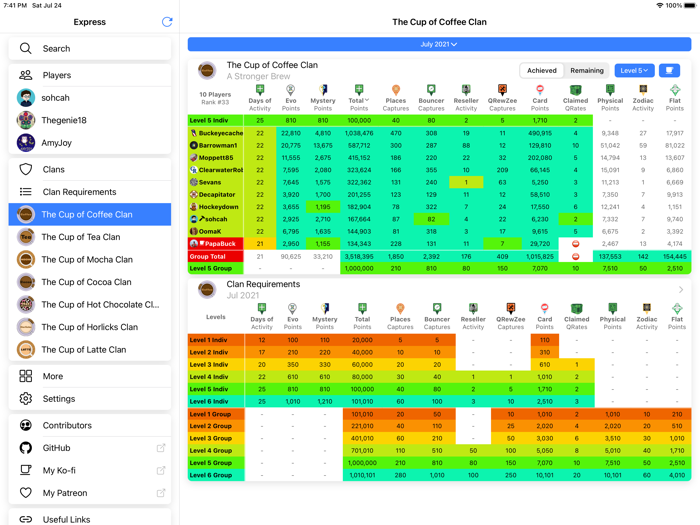Select The Cup of Tea Clan

tap(80, 237)
